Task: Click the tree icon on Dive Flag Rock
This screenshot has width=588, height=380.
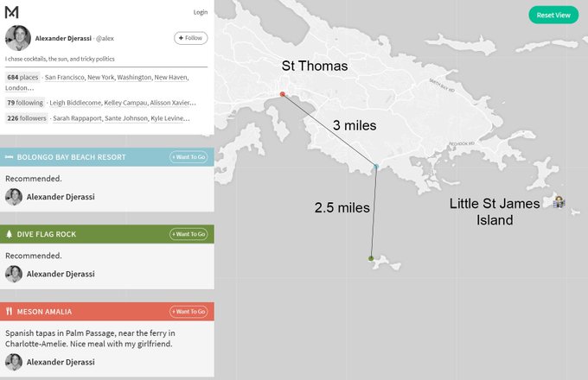Action: click(x=9, y=234)
